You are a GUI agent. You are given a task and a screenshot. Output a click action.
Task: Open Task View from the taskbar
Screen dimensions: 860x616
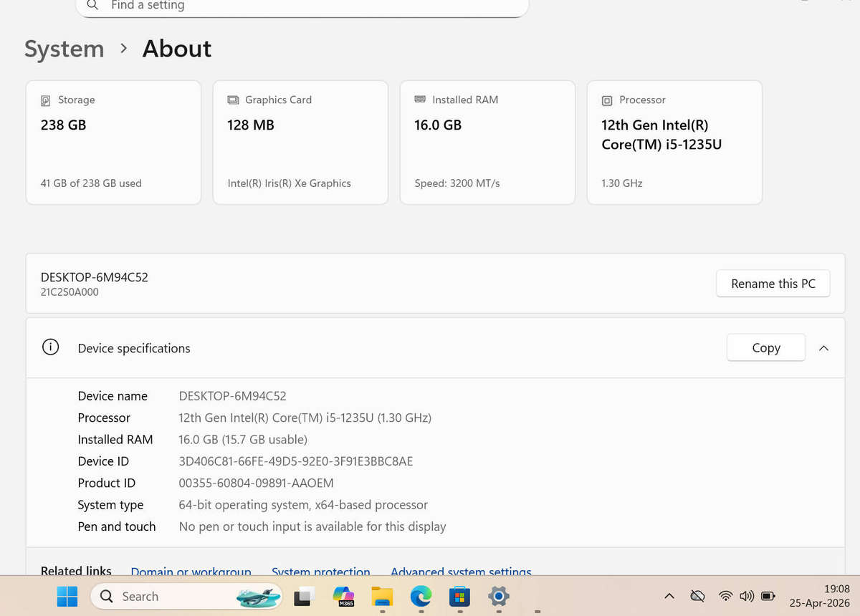point(305,596)
